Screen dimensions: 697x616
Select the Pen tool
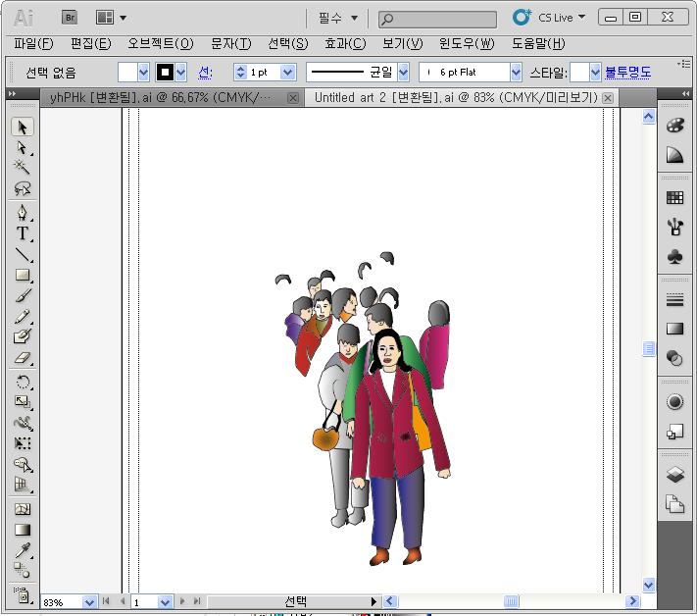pos(23,213)
